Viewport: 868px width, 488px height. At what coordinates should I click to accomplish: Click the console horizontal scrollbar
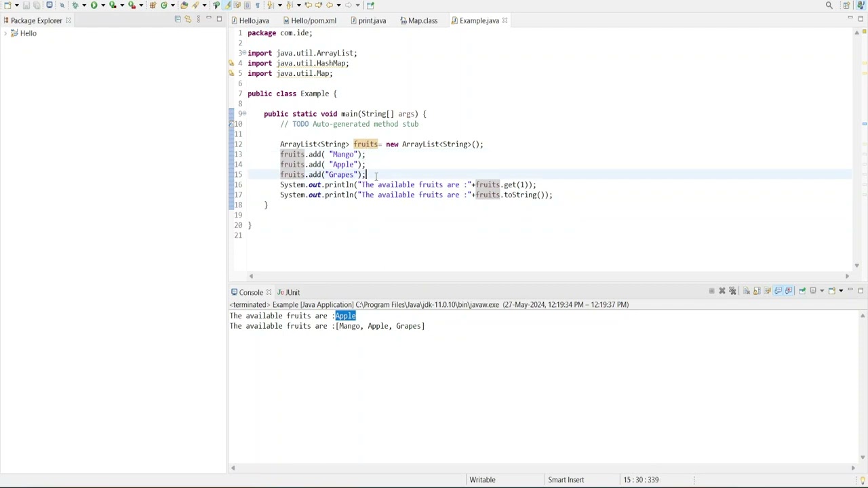point(542,468)
